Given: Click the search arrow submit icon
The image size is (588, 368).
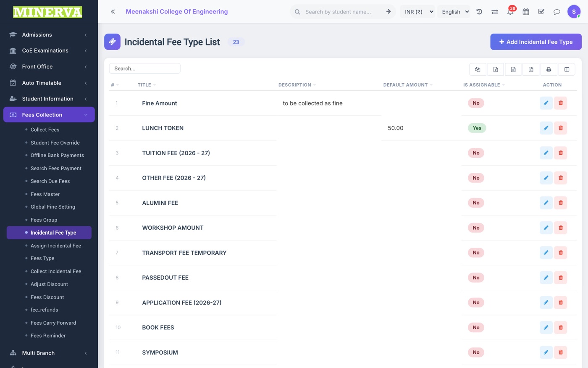Looking at the screenshot, I should tap(388, 12).
